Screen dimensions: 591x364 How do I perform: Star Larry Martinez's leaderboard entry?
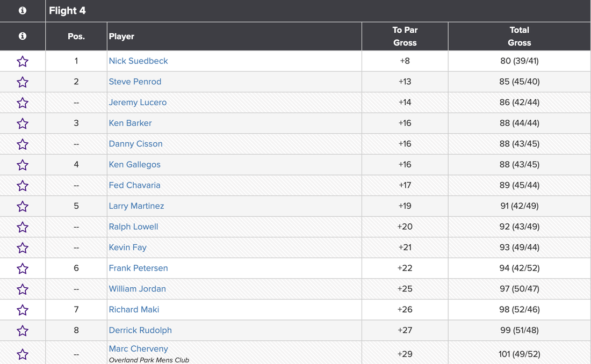[x=23, y=206]
